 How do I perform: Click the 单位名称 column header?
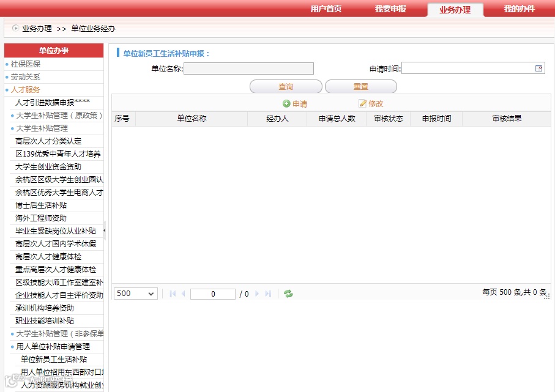tap(192, 119)
